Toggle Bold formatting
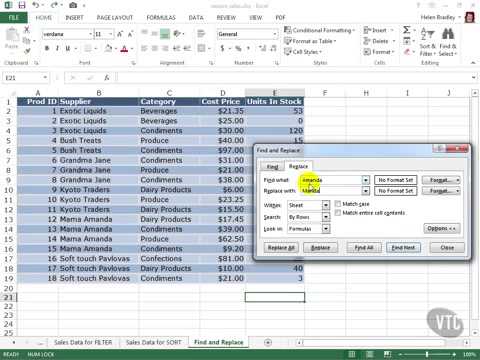Viewport: 480px width, 360px height. [47, 49]
